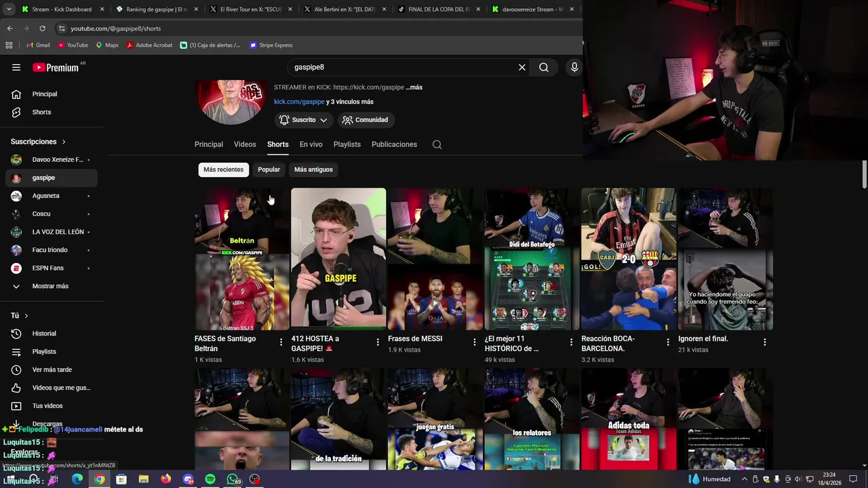Open options menu for Ignoren el final
The width and height of the screenshot is (868, 488).
click(x=765, y=342)
